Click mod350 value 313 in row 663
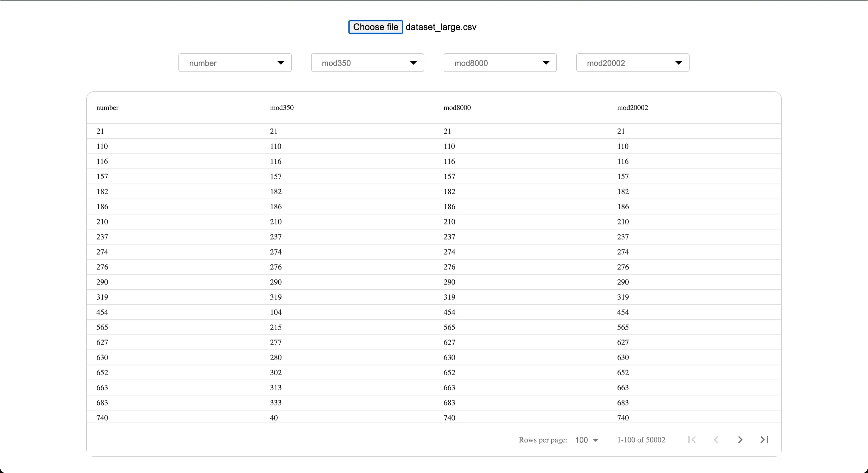Screen dimensions: 868x473 click(276, 388)
